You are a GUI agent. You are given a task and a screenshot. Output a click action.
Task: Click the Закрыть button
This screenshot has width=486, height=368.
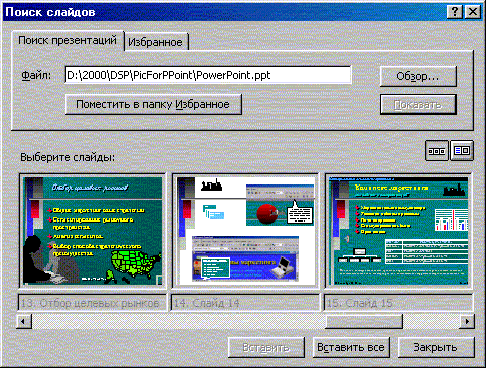pyautogui.click(x=436, y=347)
